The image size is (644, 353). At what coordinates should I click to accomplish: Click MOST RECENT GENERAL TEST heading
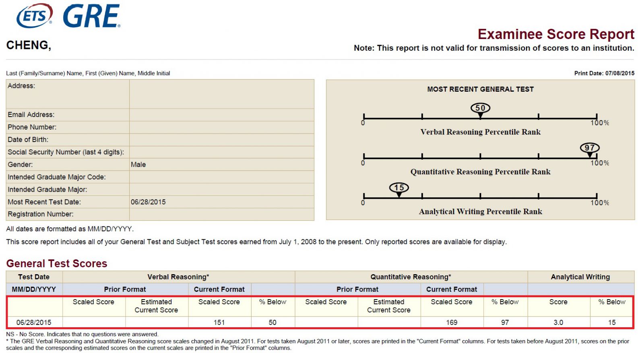click(x=480, y=89)
